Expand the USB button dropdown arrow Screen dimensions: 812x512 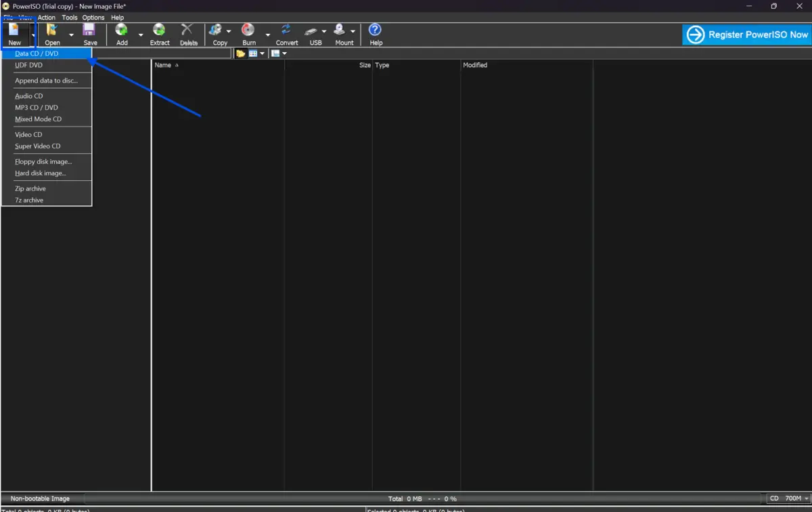(324, 31)
